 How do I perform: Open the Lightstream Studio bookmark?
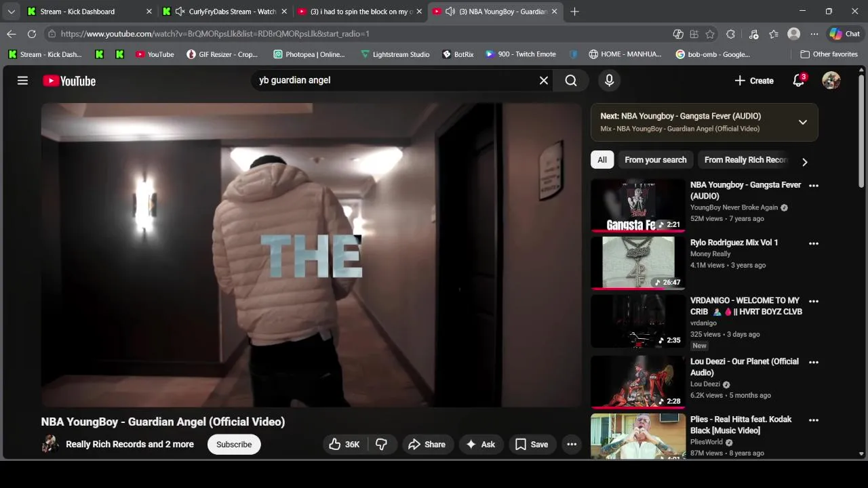(x=395, y=54)
